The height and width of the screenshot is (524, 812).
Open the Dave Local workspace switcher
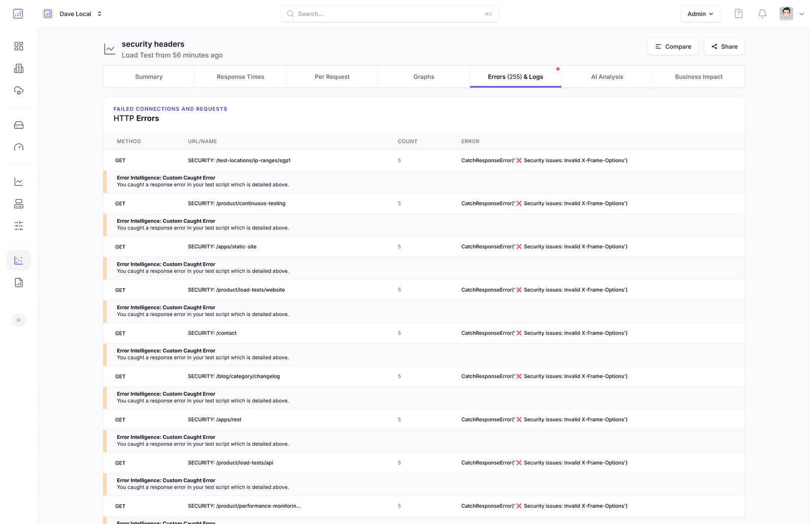click(x=76, y=14)
